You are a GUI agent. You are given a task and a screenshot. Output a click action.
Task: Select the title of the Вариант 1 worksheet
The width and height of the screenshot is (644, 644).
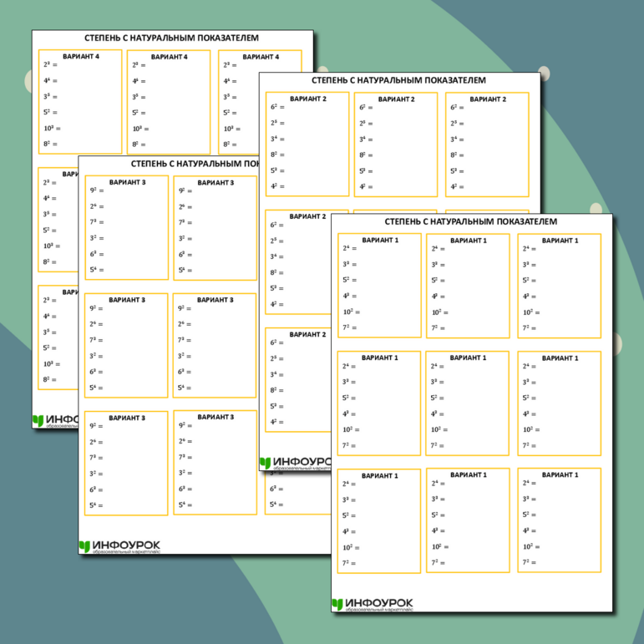[x=470, y=221]
